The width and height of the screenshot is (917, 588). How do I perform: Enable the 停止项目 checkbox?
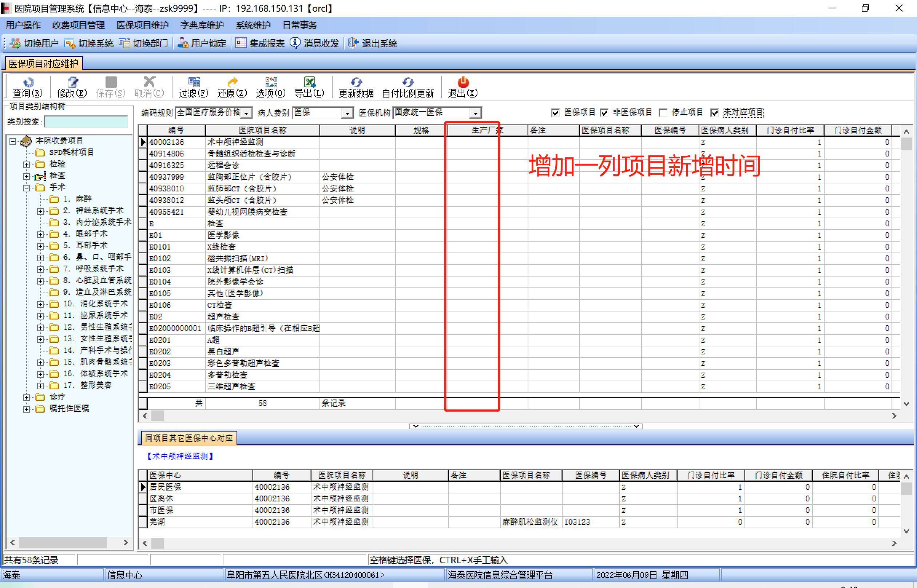click(663, 113)
